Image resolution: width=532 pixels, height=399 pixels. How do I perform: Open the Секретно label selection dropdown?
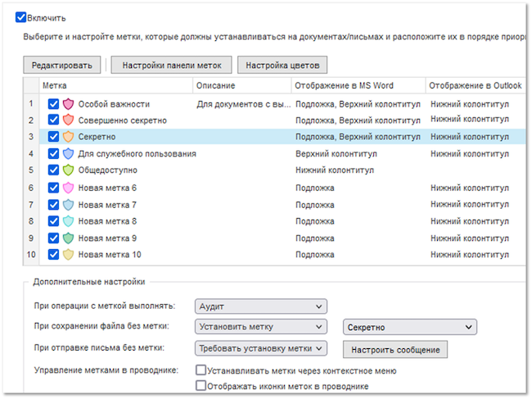tap(409, 328)
